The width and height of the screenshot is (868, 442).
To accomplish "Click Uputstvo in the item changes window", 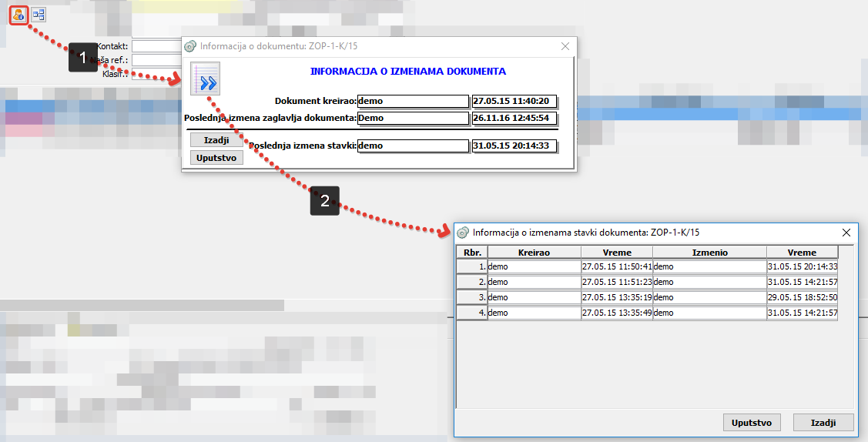I will click(752, 423).
